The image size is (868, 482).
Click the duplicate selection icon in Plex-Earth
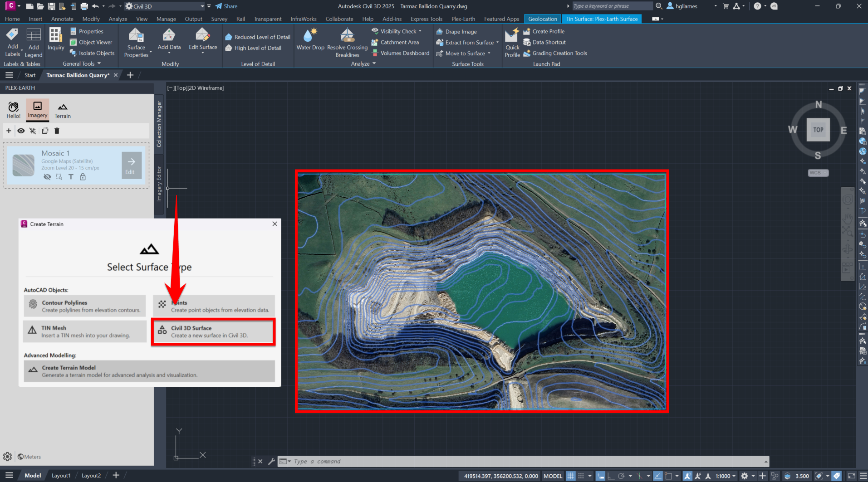tap(45, 131)
